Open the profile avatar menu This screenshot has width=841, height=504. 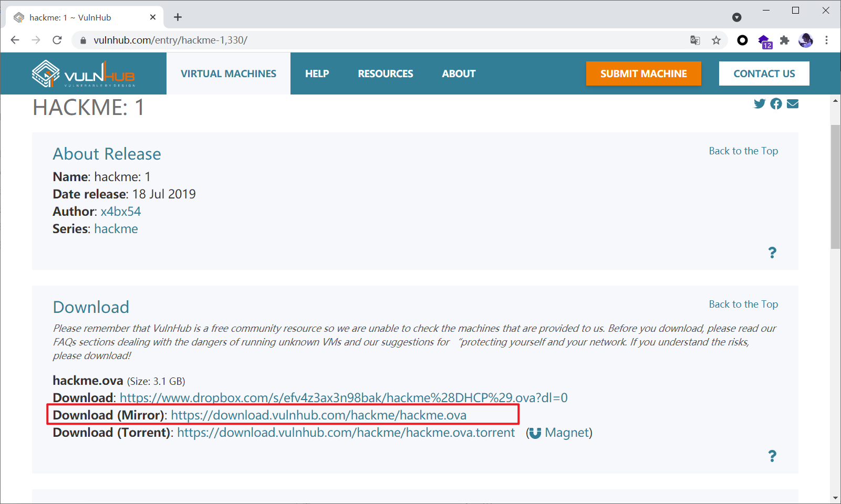(806, 40)
